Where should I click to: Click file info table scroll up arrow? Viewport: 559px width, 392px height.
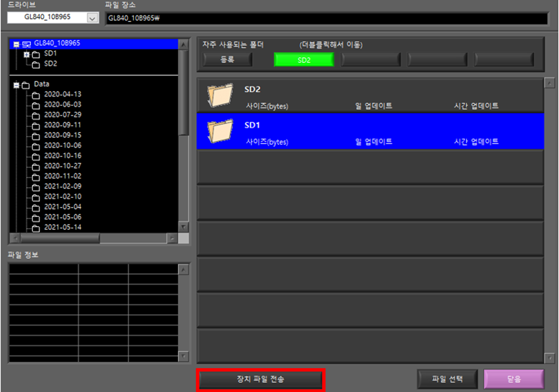coord(183,270)
